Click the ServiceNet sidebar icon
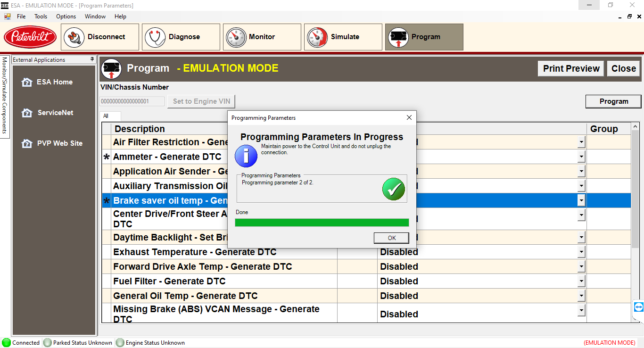 [x=27, y=113]
